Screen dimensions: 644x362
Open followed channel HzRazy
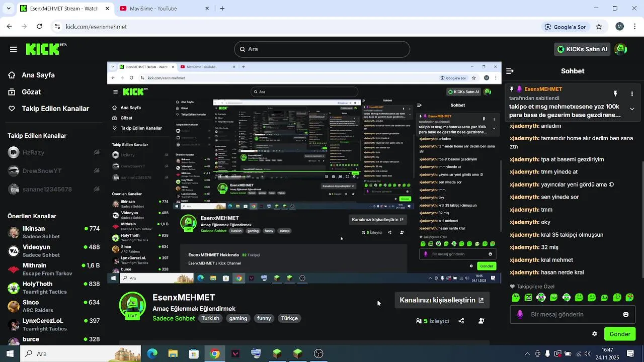point(34,152)
